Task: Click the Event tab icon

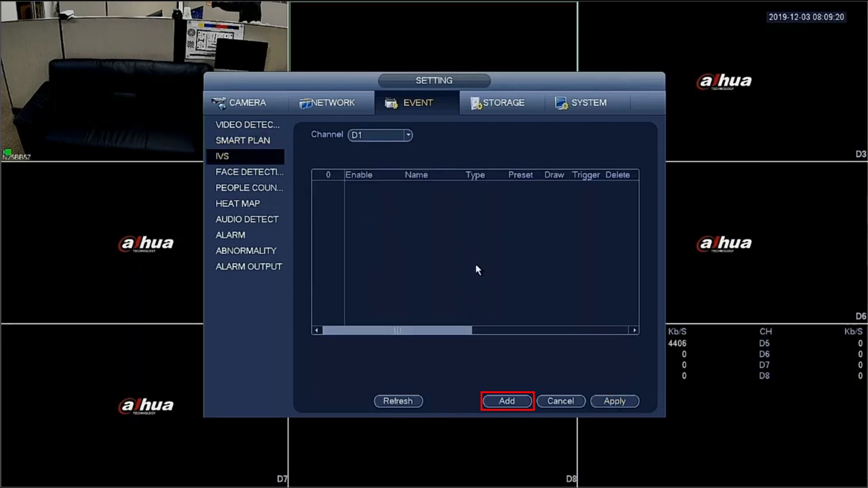Action: [x=391, y=103]
